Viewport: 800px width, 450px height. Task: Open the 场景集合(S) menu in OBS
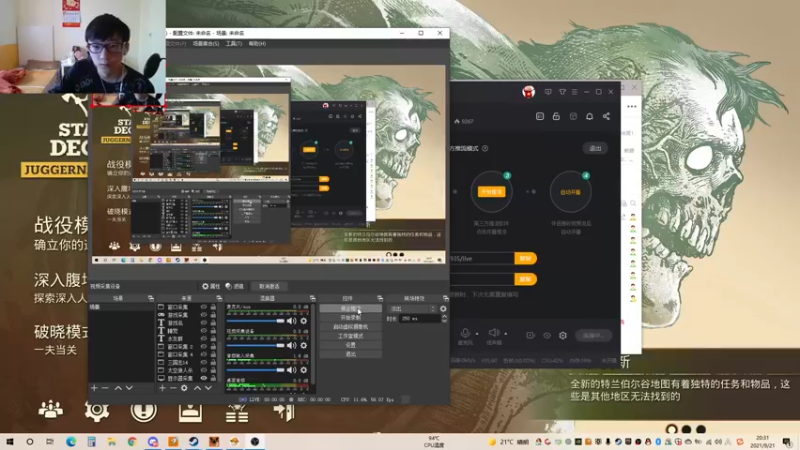(x=206, y=44)
